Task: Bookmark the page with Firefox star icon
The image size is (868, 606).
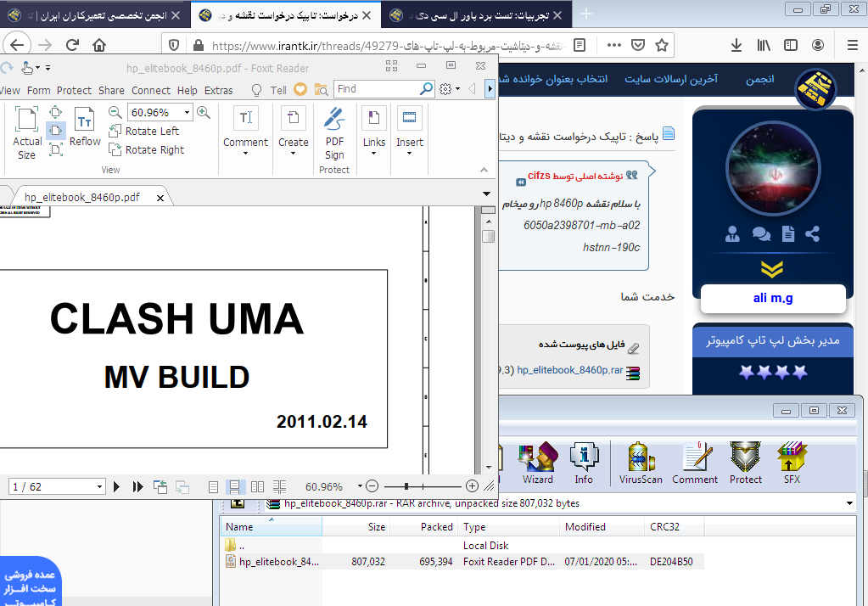Action: [662, 45]
